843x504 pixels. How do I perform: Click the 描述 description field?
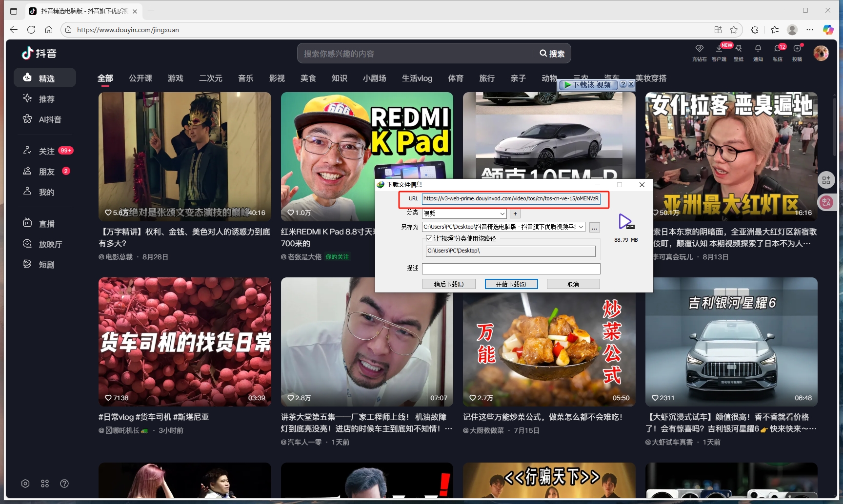point(511,269)
